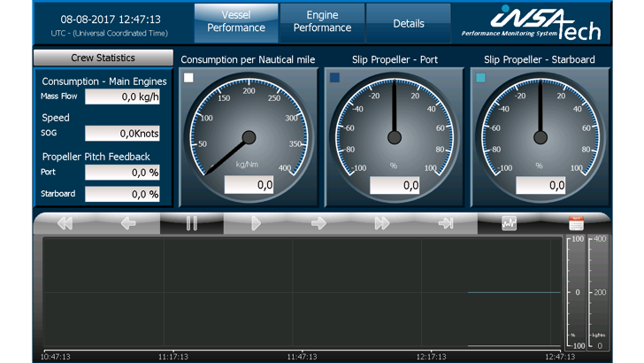
Task: Open the calendar date picker icon
Action: (x=576, y=223)
